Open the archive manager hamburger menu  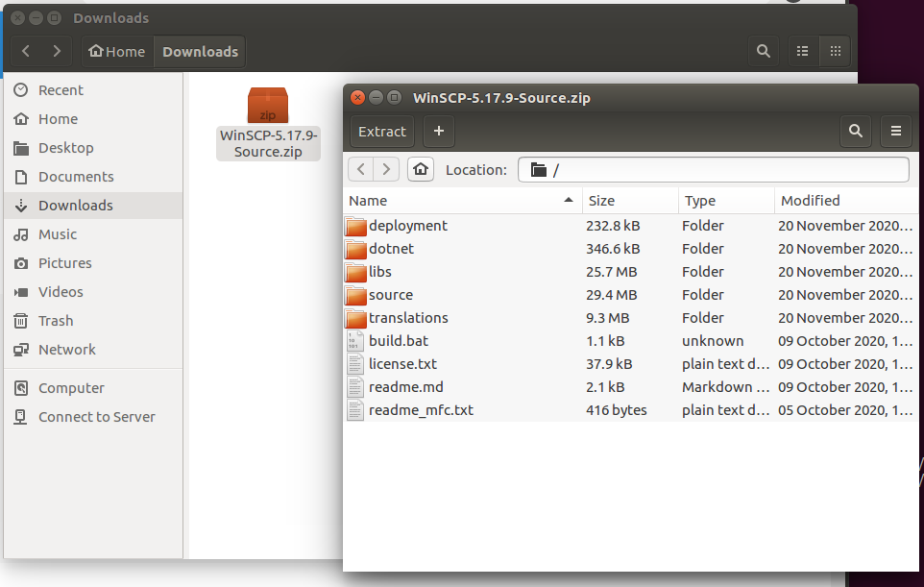tap(896, 132)
